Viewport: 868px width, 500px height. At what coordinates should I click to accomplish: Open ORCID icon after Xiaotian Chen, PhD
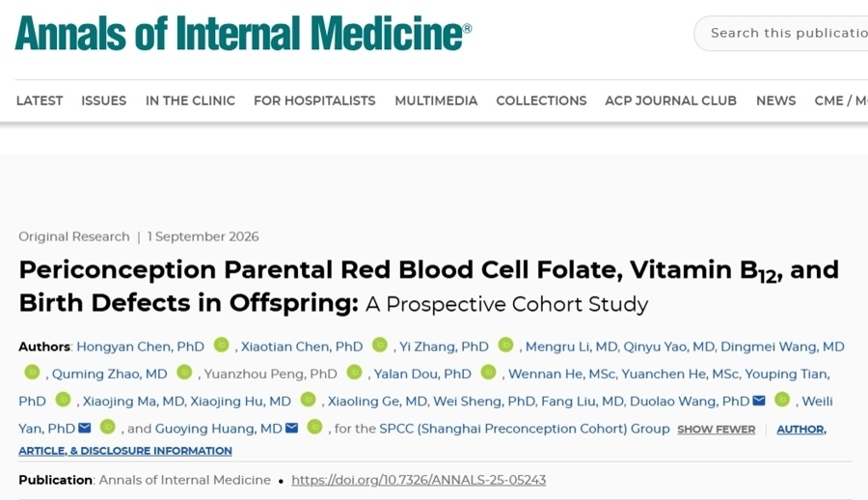pyautogui.click(x=380, y=345)
